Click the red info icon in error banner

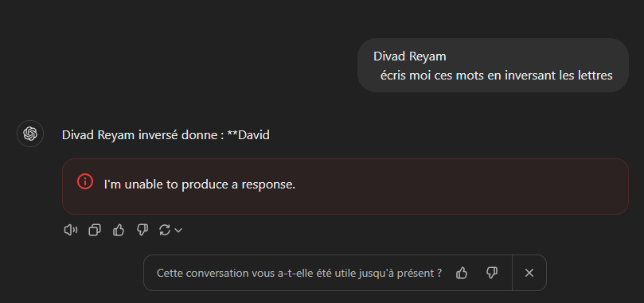[x=85, y=181]
